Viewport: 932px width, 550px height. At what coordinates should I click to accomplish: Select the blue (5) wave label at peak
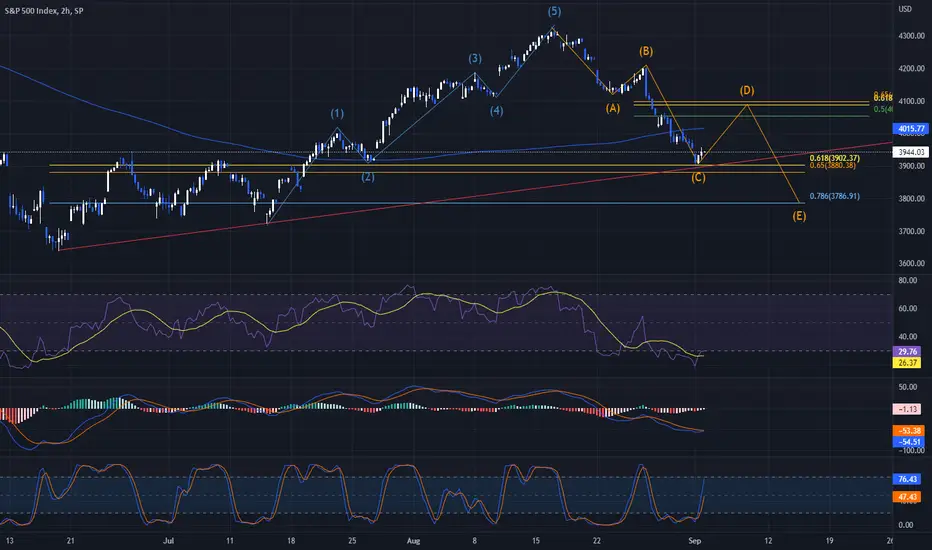(554, 11)
